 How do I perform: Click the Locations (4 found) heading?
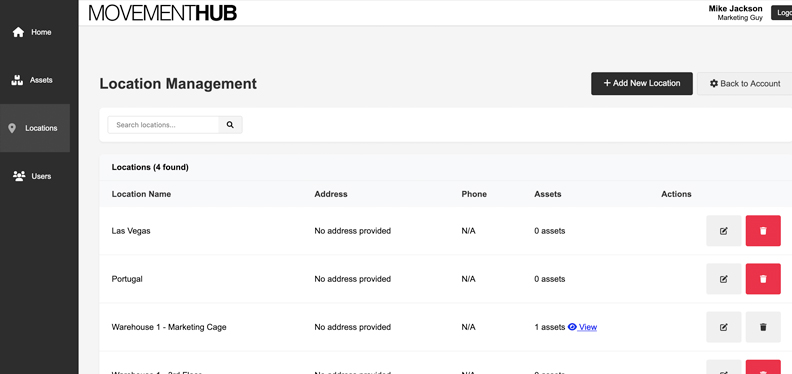[150, 167]
